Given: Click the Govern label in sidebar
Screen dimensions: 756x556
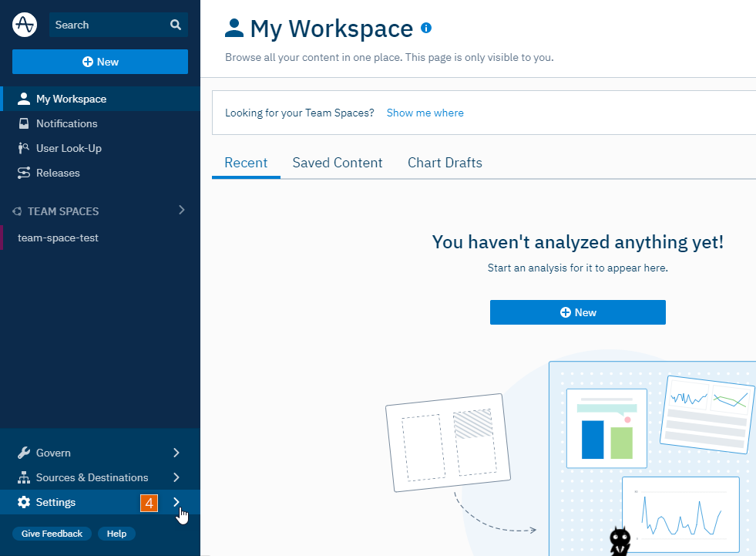Looking at the screenshot, I should click(53, 453).
